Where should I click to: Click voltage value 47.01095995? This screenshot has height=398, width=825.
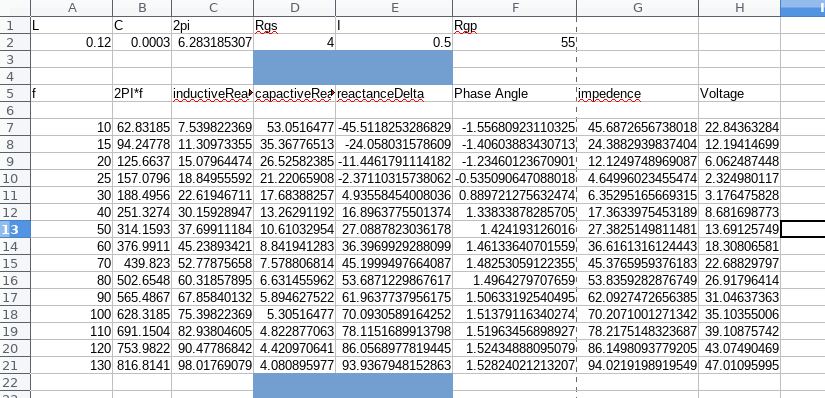(x=739, y=365)
